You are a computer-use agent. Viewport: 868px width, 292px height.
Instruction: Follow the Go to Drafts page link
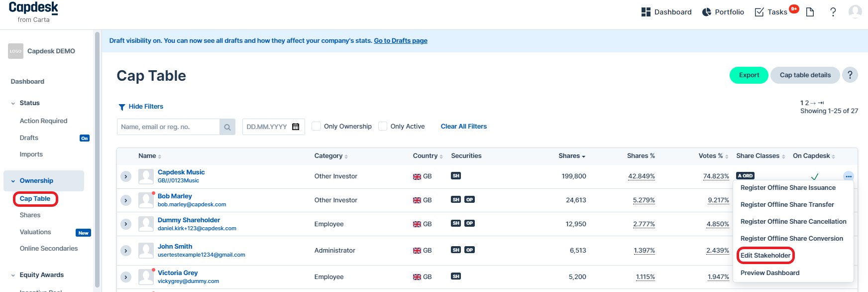[401, 41]
